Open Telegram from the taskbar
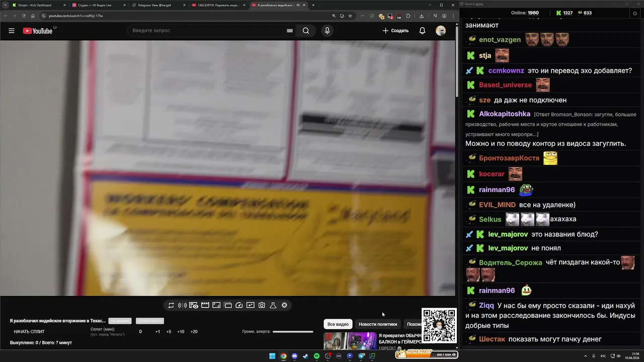 tap(361, 356)
